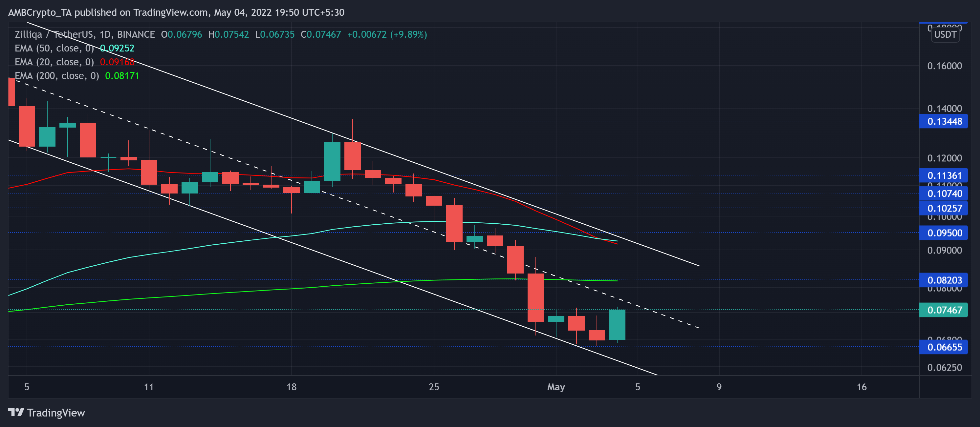Click the AMBCrypto_TA published header text
Image resolution: width=980 pixels, height=427 pixels.
(x=176, y=12)
